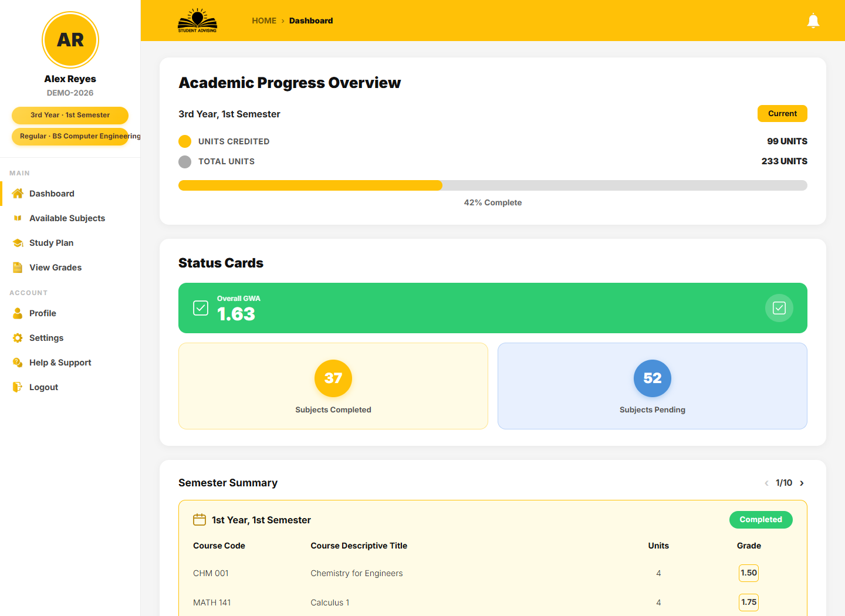Click the calendar icon beside 1st Year, 1st Semester
This screenshot has width=845, height=616.
coord(200,520)
